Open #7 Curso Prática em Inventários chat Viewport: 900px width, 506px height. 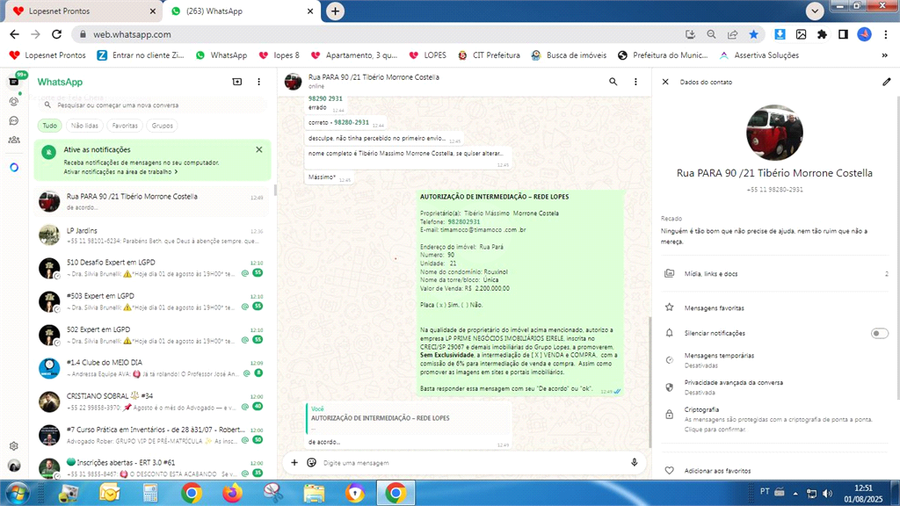[x=152, y=435]
